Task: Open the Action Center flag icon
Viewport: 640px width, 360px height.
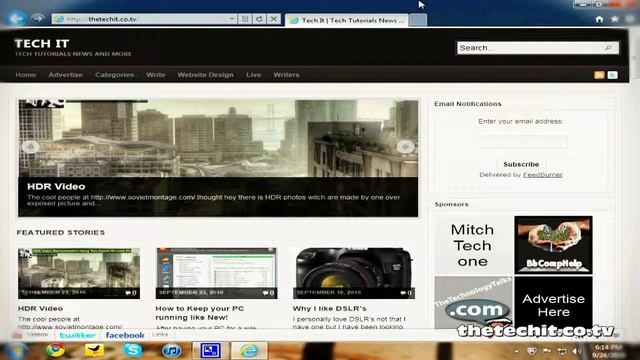Action: pyautogui.click(x=547, y=351)
